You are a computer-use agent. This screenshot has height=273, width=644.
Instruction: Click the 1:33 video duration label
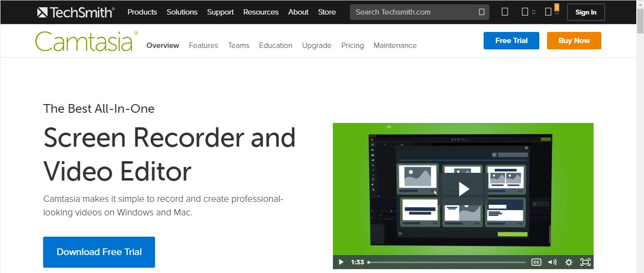point(358,262)
